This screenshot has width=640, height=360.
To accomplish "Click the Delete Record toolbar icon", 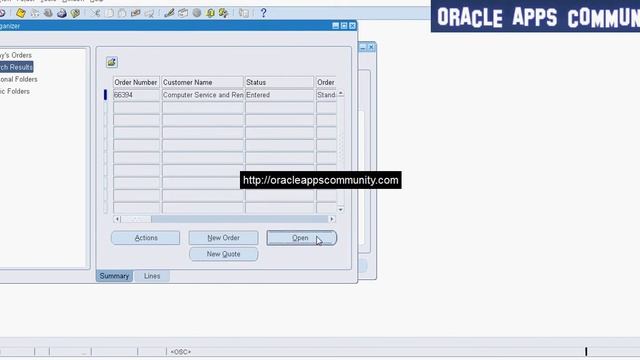I will coord(149,13).
